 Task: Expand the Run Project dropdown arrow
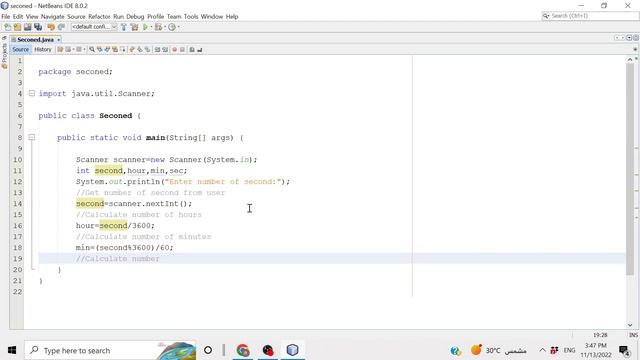pyautogui.click(x=151, y=27)
